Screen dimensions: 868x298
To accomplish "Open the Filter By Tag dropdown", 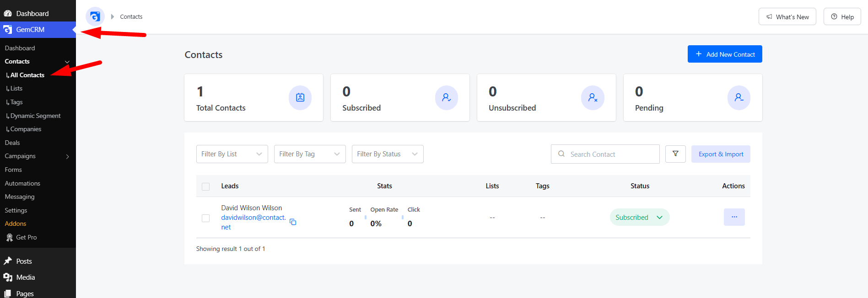I will point(310,154).
